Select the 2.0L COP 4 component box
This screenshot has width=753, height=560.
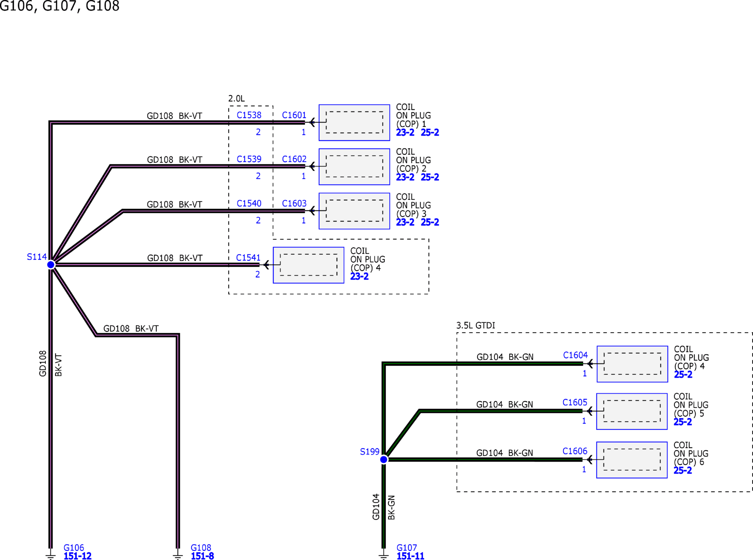tap(308, 265)
